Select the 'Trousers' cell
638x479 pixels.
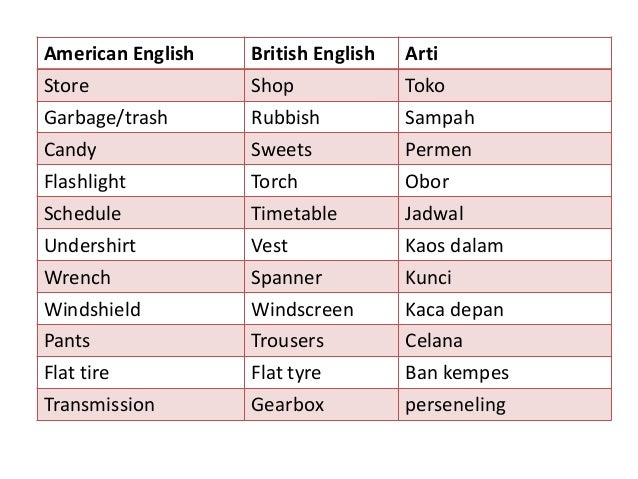coord(288,341)
